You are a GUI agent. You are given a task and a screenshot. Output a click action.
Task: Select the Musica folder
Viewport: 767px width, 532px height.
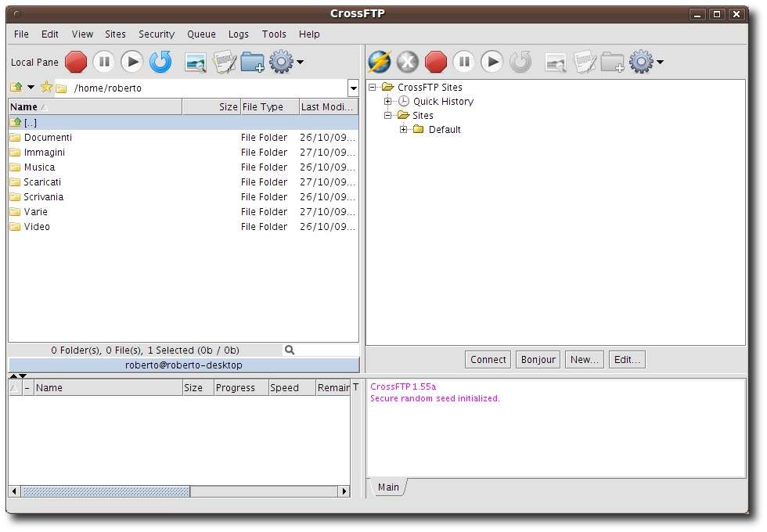[183, 167]
